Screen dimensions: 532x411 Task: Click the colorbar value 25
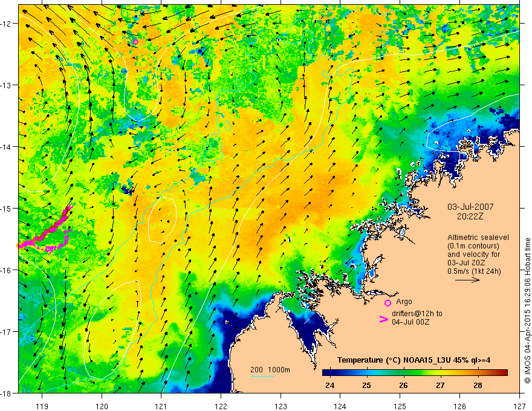pos(366,386)
